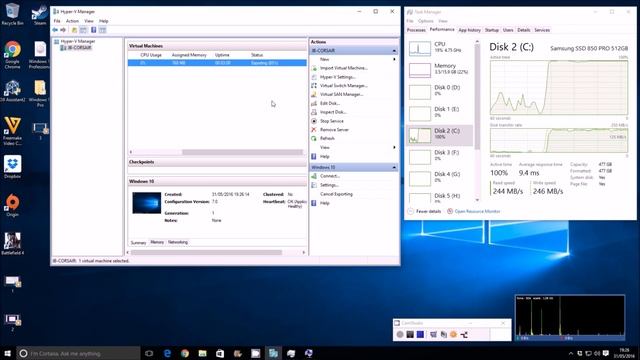Click the Forward arrow in Hyper-V toolbar
This screenshot has width=640, height=360.
[63, 30]
